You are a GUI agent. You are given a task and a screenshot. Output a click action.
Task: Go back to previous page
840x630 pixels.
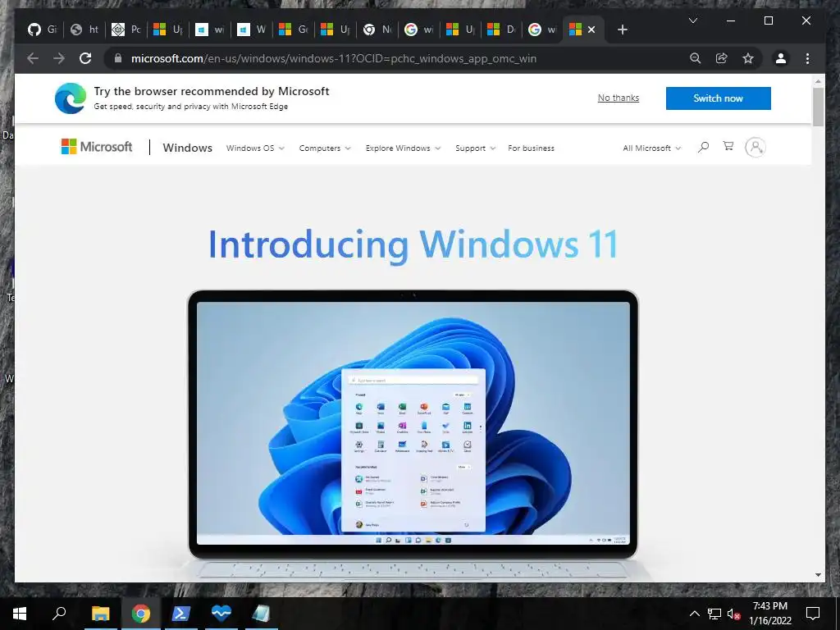(33, 58)
